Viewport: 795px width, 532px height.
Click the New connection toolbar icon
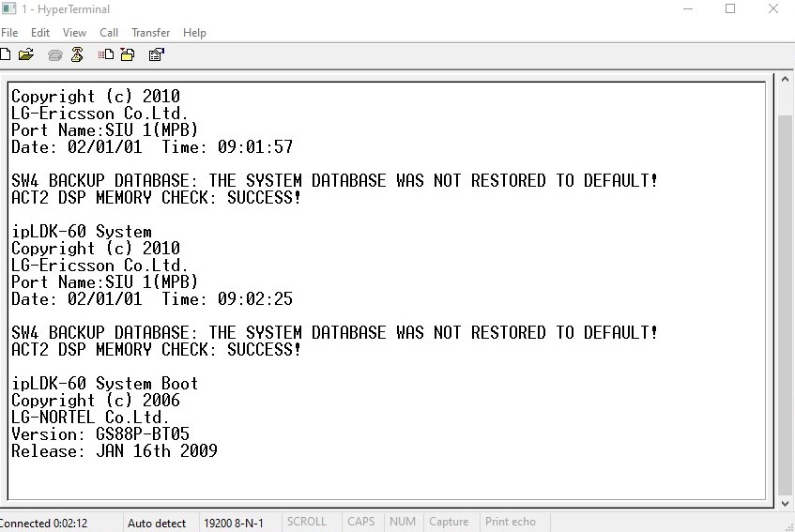click(x=5, y=54)
